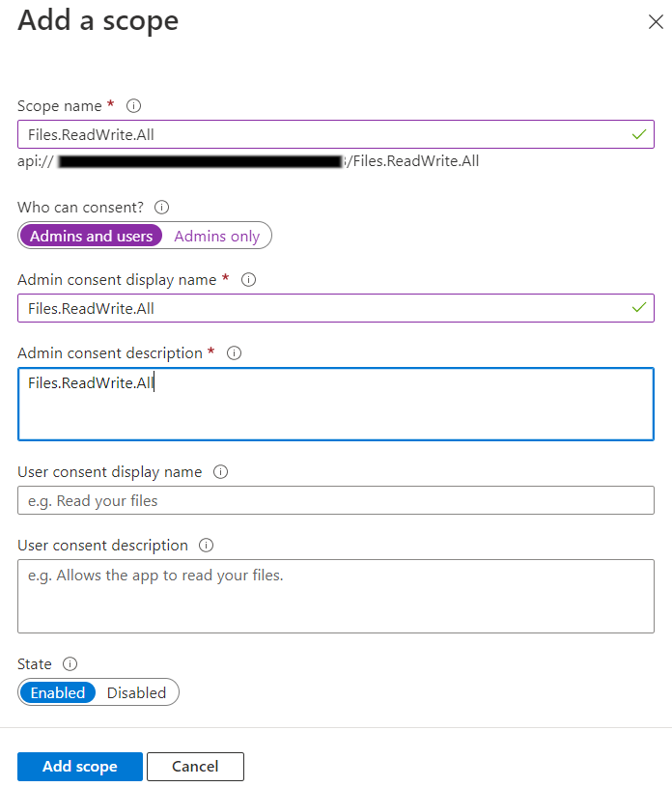Open the State info tooltip icon
672x787 pixels.
pos(67,663)
